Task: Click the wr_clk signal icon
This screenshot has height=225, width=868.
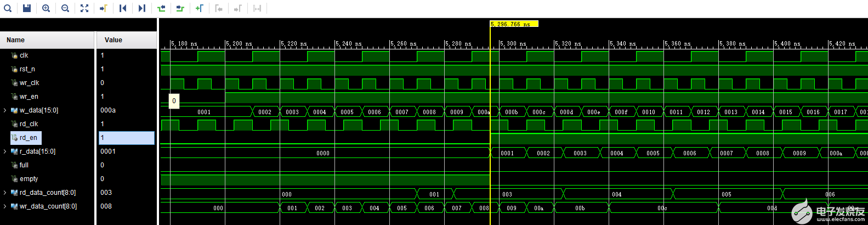Action: click(x=14, y=83)
